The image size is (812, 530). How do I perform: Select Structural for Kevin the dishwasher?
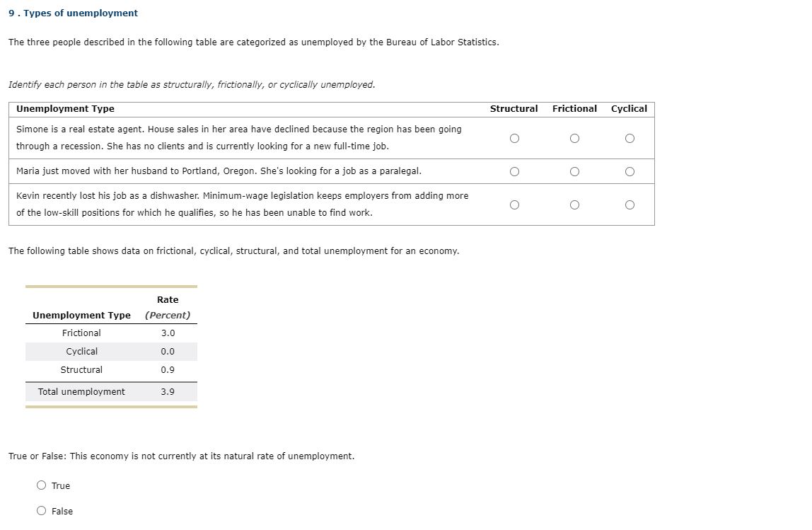(x=514, y=204)
